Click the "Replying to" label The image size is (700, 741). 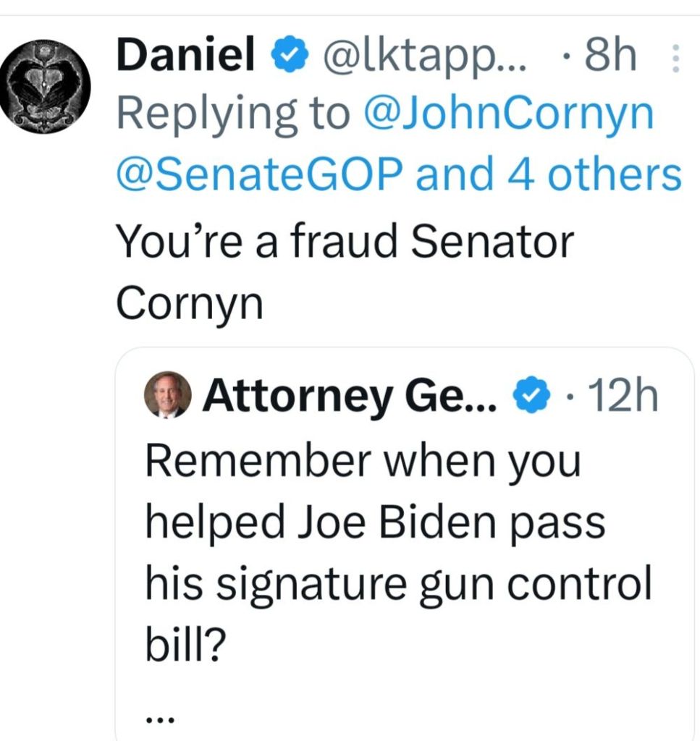click(233, 114)
